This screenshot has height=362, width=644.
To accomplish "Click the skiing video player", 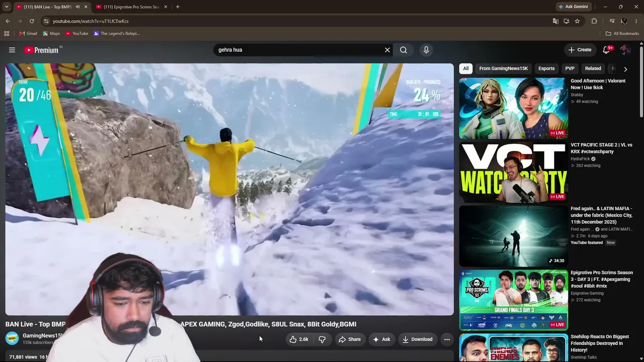I will click(x=229, y=189).
